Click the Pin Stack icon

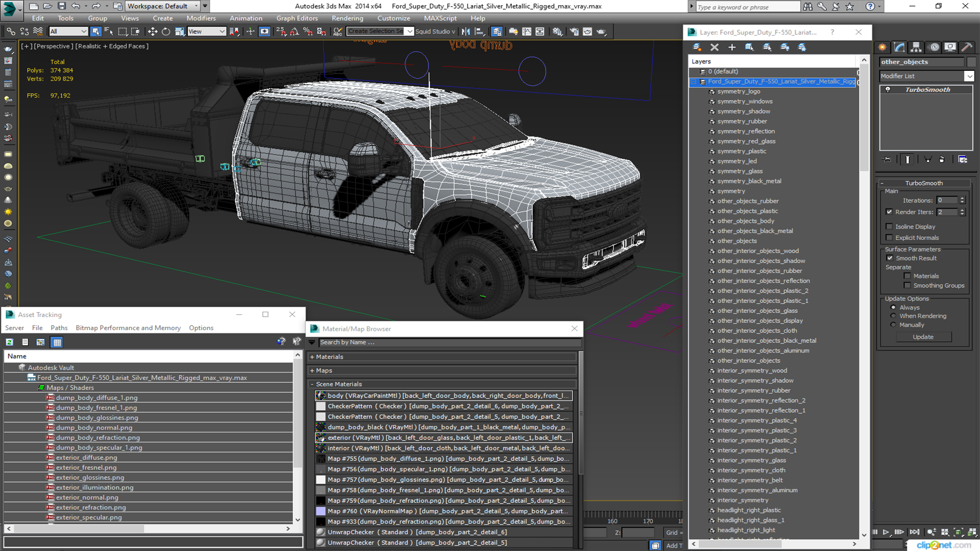click(887, 159)
